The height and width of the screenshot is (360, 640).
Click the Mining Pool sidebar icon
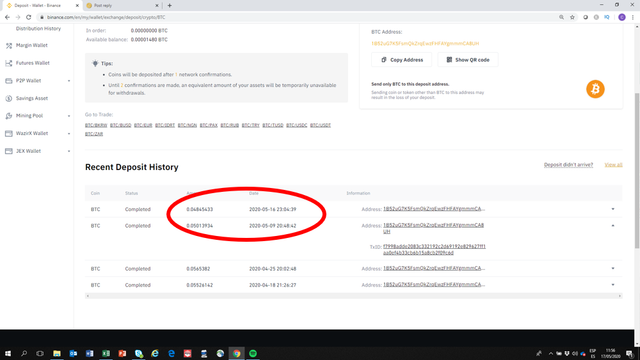[x=9, y=116]
